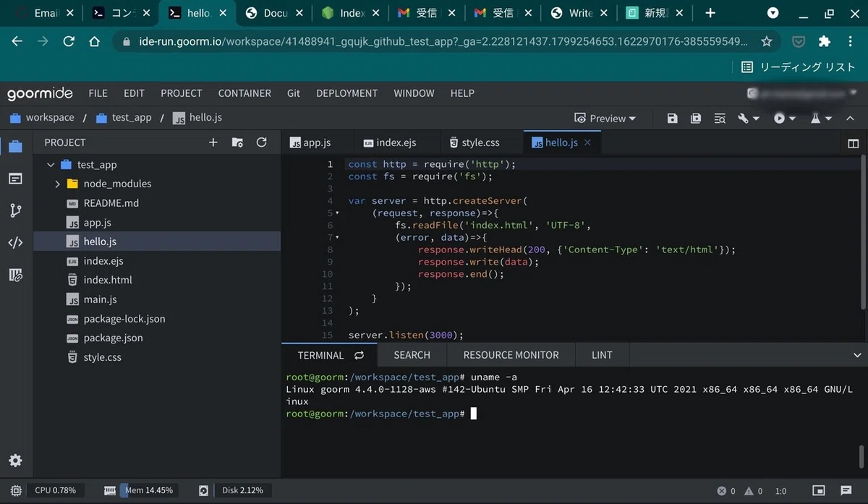Image resolution: width=868 pixels, height=504 pixels.
Task: Create a new folder in the PROJECT panel
Action: tap(237, 142)
